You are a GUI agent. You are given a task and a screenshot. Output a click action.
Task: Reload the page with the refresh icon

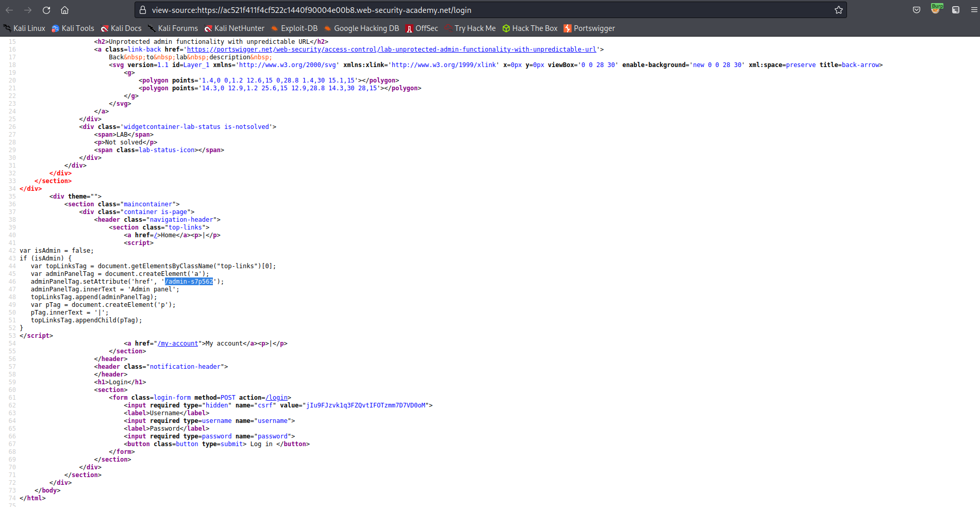click(46, 10)
